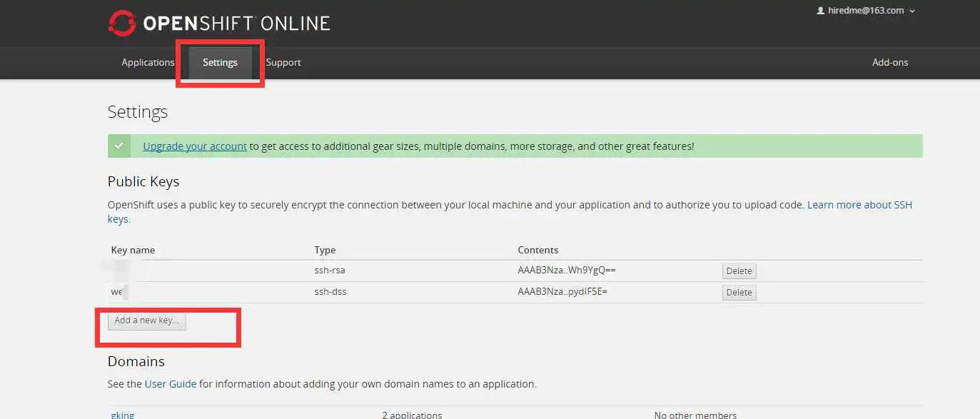The height and width of the screenshot is (419, 980).
Task: Delete the ssh-rsa public key
Action: (x=739, y=271)
